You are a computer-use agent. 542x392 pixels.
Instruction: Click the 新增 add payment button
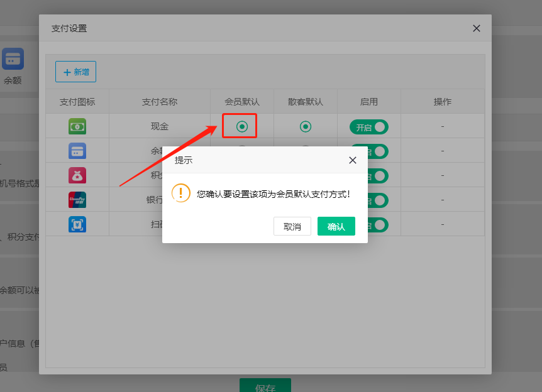click(76, 72)
